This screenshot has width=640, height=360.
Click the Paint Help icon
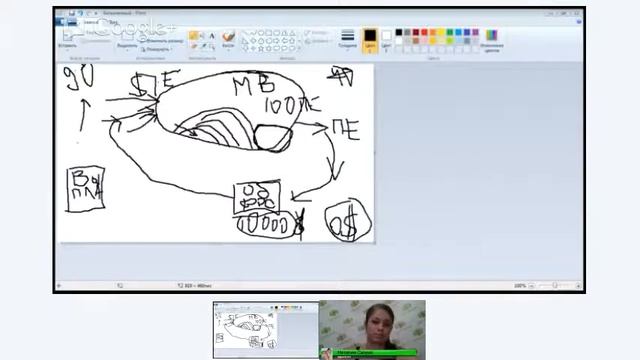(579, 22)
